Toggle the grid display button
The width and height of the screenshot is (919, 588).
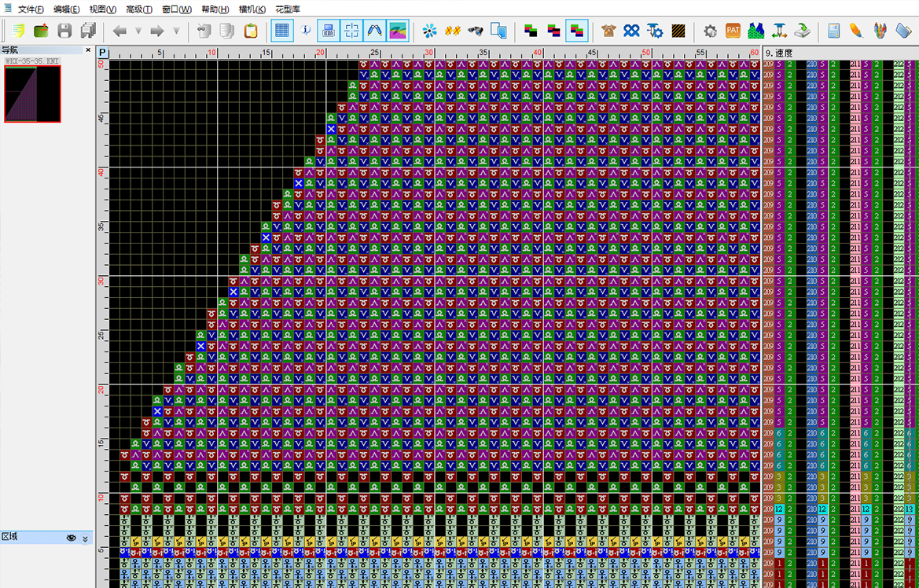[282, 31]
